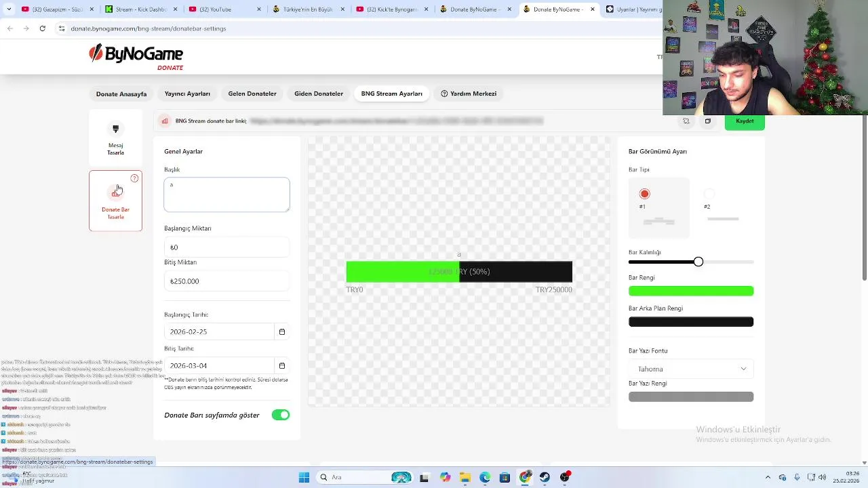
Task: Click the copy link icon next to Kaydet
Action: pyautogui.click(x=707, y=121)
